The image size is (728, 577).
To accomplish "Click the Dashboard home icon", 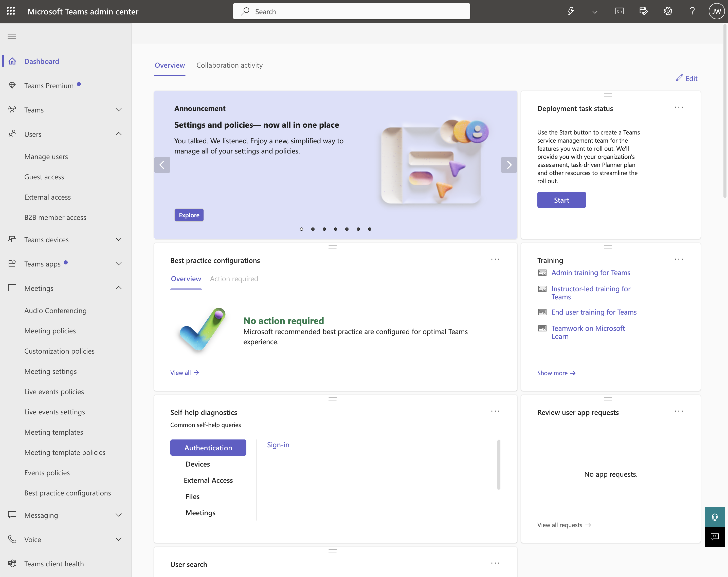I will pyautogui.click(x=12, y=61).
